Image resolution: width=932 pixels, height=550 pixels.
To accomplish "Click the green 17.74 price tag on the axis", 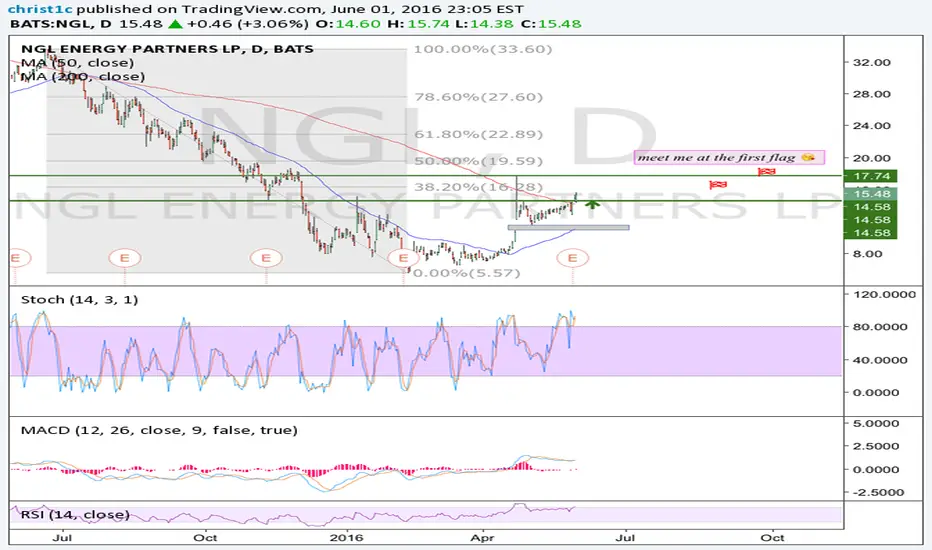I will [871, 176].
